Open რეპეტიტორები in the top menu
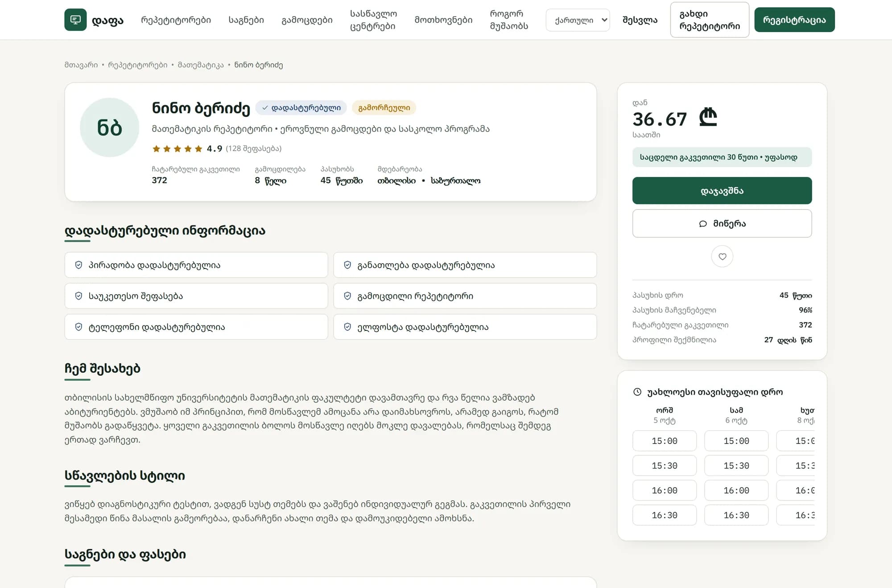 pyautogui.click(x=176, y=20)
